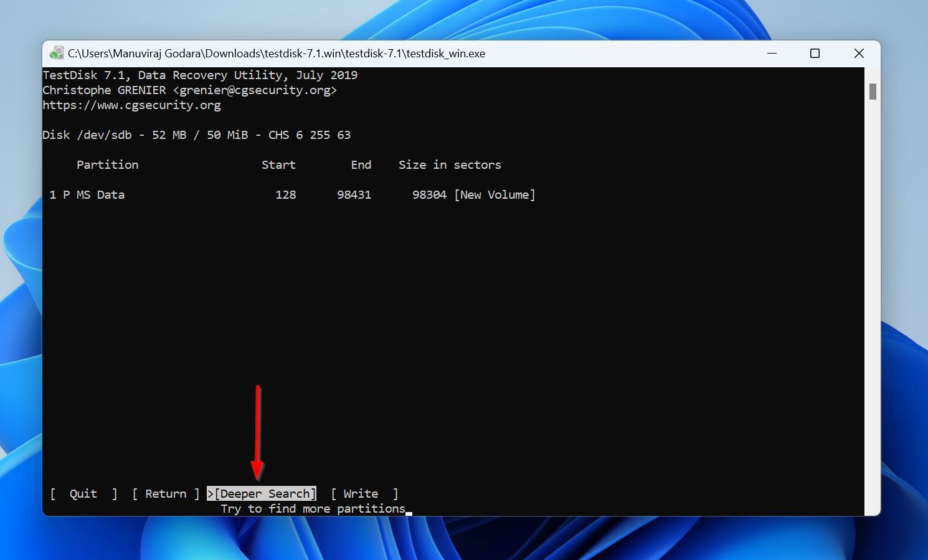Select the '1 P MS Data' partition entry

tap(87, 194)
